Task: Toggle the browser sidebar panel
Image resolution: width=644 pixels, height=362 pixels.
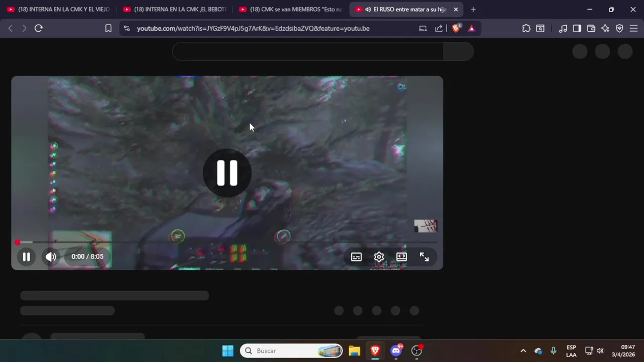Action: (x=577, y=28)
